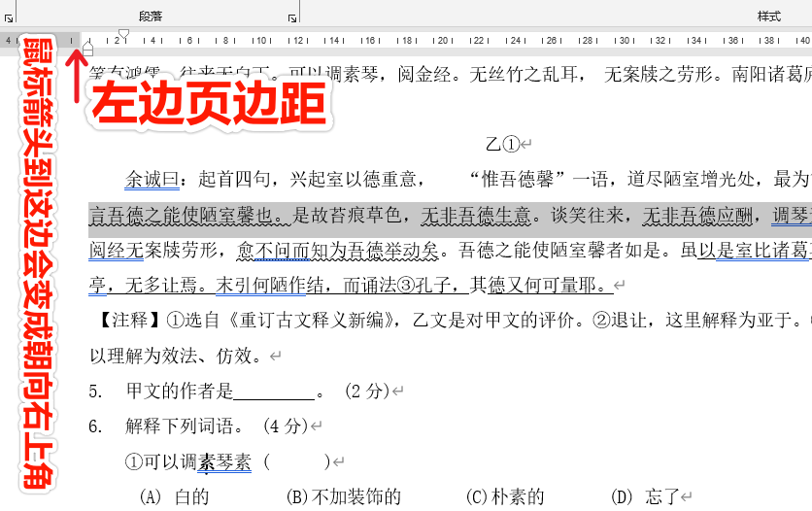The width and height of the screenshot is (812, 511).
Task: Click book title 《重订古文释义新编》
Action: pos(310,320)
